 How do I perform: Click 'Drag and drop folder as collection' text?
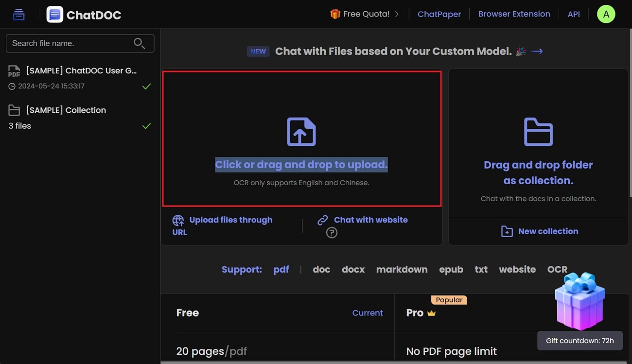538,173
